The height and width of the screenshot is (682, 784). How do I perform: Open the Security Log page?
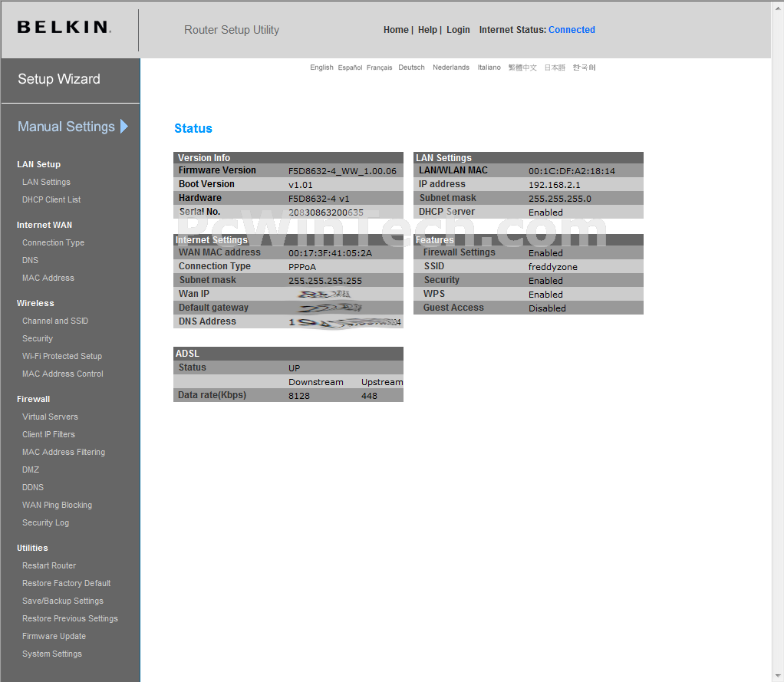(x=45, y=522)
